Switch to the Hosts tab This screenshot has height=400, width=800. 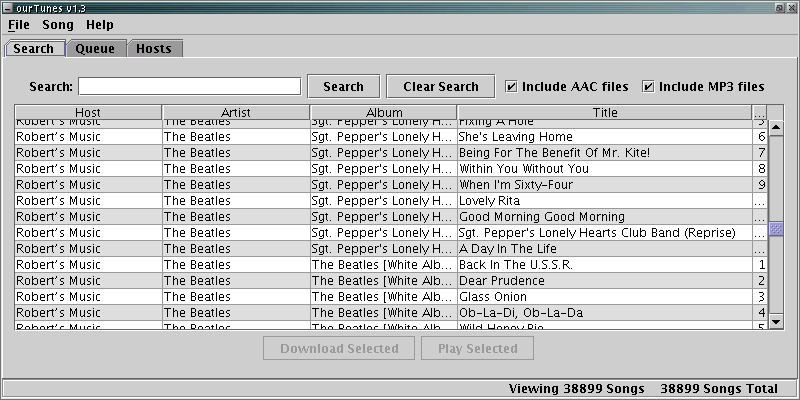[x=154, y=48]
